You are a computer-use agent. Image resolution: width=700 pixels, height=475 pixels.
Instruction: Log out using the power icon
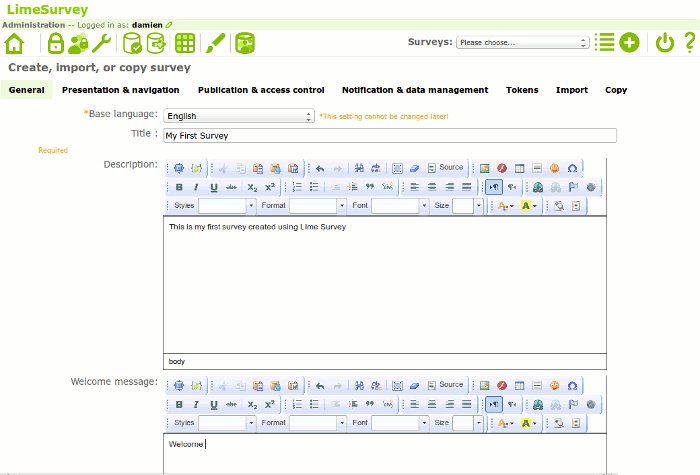pos(665,42)
